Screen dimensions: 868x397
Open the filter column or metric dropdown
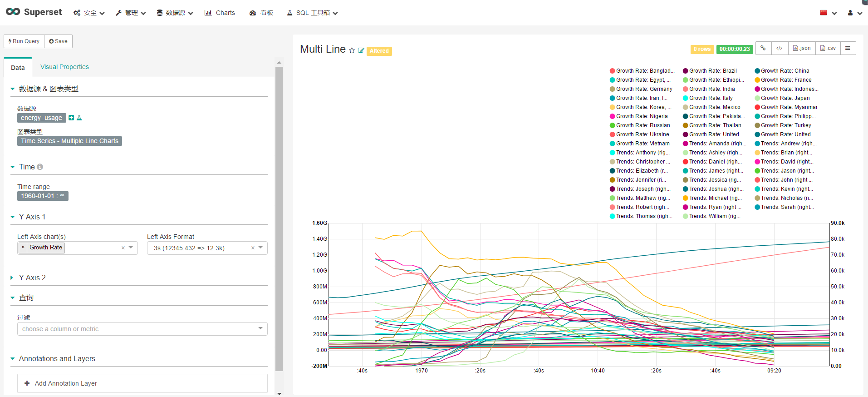click(x=142, y=329)
